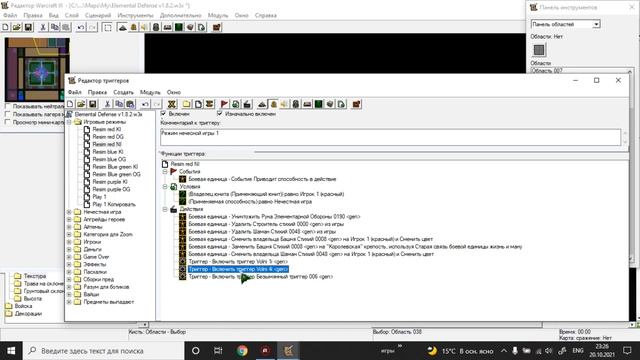This screenshot has height=360, width=640.
Task: Select trigger 'Resim blue OG'
Action: (x=109, y=159)
